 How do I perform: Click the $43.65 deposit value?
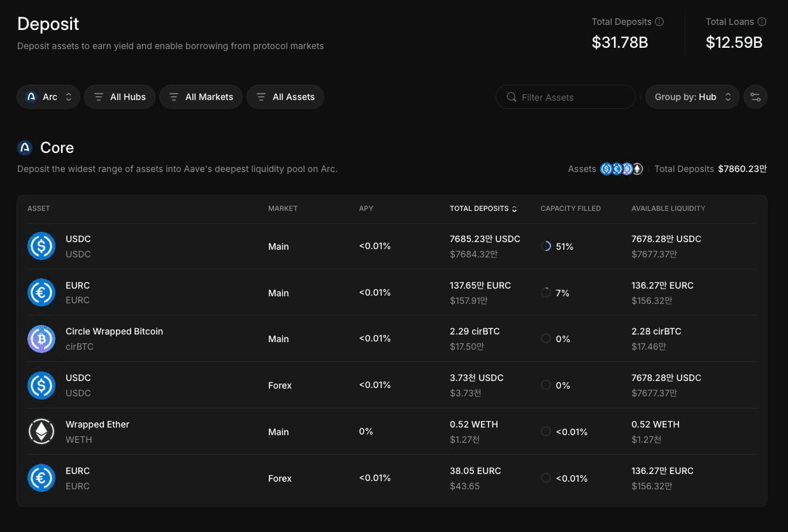[x=464, y=486]
